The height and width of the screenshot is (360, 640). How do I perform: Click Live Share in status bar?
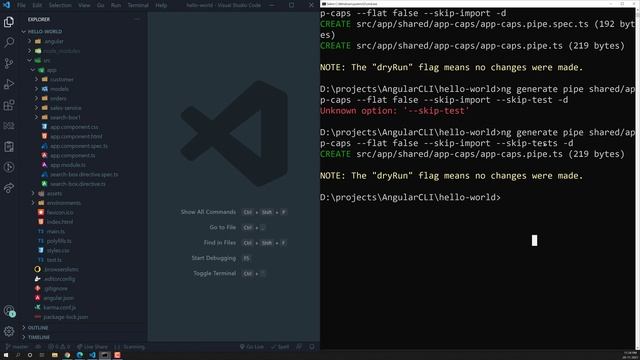coord(93,347)
